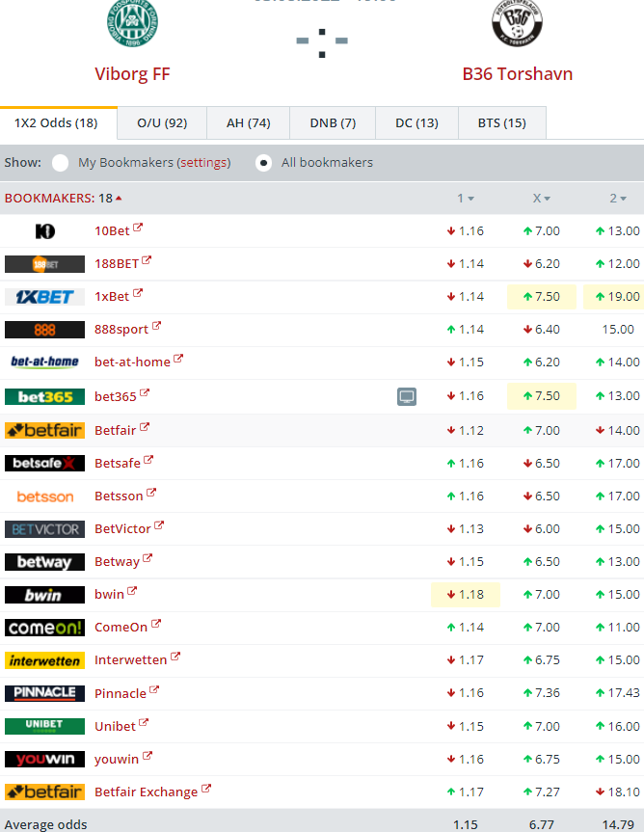The height and width of the screenshot is (832, 644).
Task: Sort by the X draw odds column
Action: click(541, 199)
